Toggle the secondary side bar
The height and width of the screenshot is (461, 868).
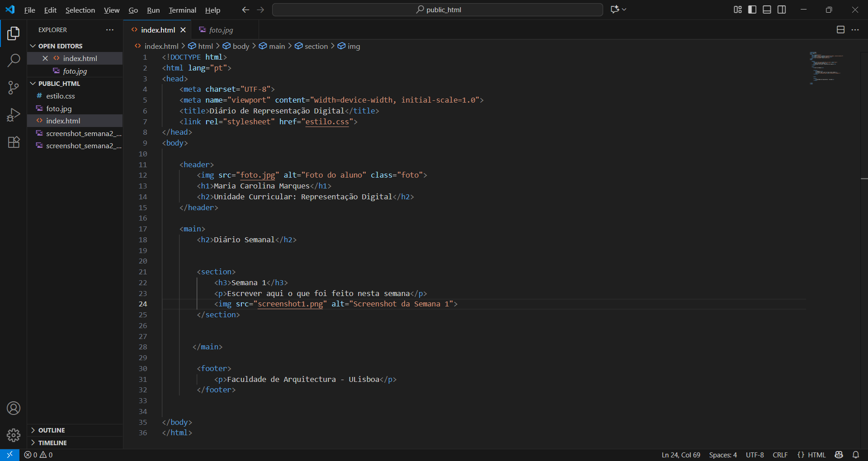pyautogui.click(x=782, y=9)
